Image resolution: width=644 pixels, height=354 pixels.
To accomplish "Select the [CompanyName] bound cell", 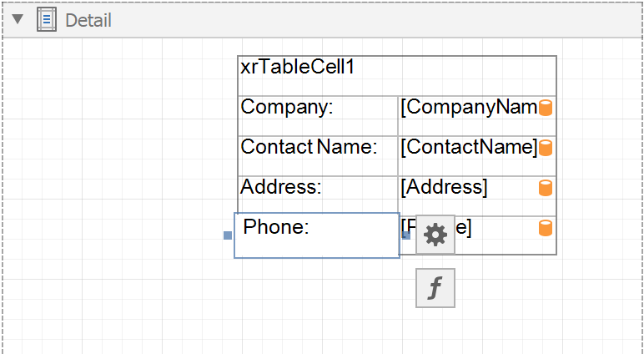I will (x=477, y=116).
